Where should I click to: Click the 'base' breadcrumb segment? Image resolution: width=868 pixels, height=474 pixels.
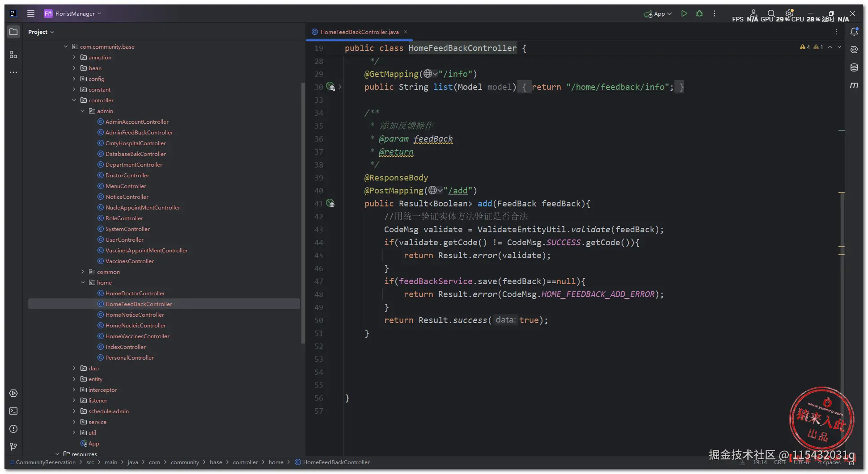click(216, 462)
